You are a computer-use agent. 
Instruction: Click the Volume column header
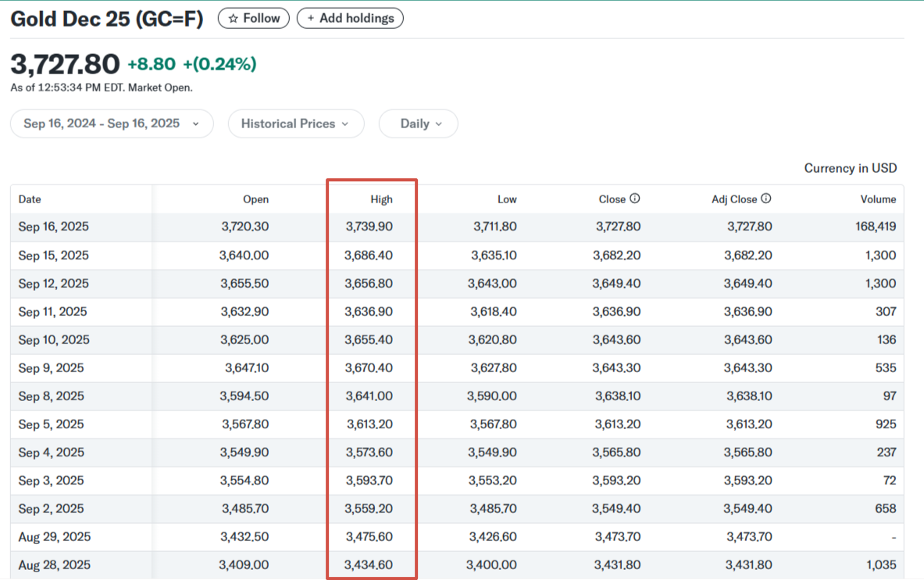click(878, 199)
